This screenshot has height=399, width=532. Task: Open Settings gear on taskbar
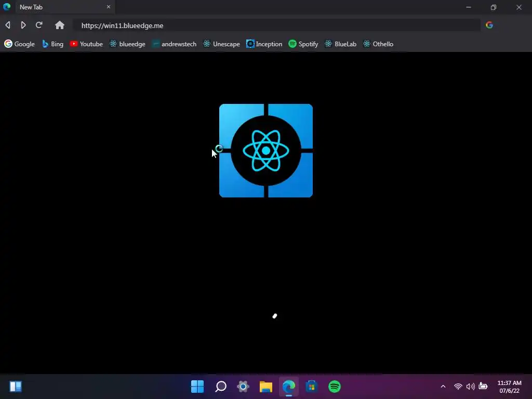click(x=243, y=387)
